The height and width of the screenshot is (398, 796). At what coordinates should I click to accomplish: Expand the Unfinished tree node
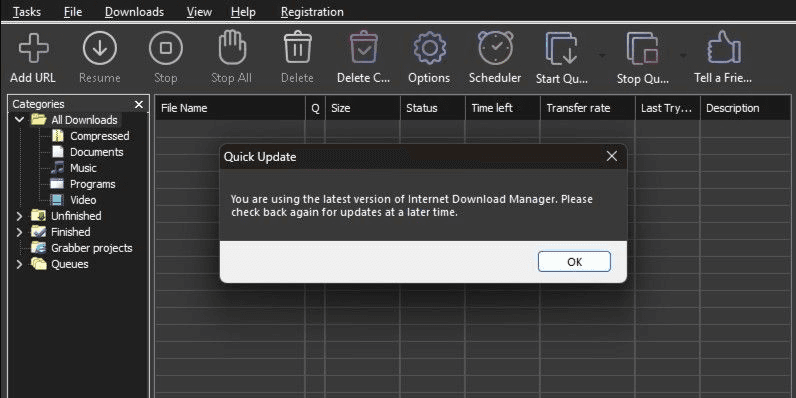coord(19,216)
